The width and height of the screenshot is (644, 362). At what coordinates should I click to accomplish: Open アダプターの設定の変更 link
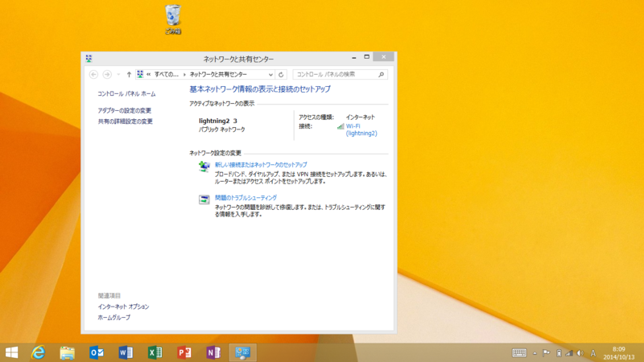(125, 110)
